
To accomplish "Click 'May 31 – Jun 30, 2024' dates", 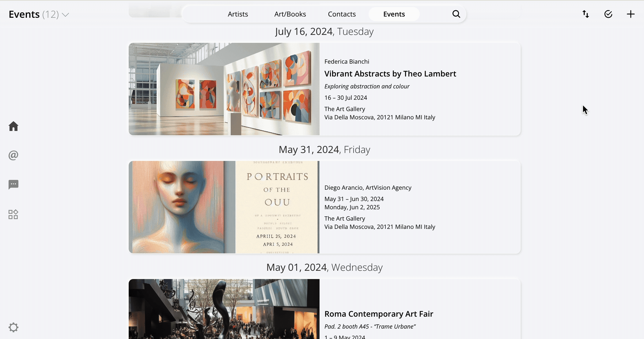I will coord(354,199).
